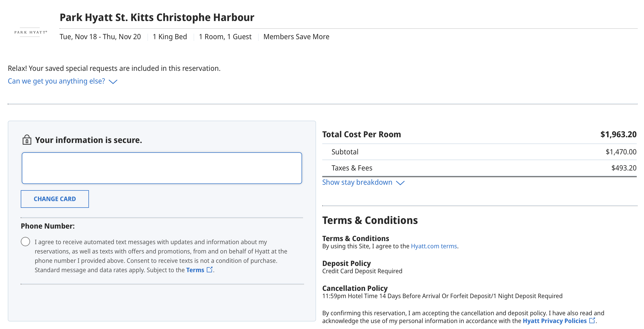This screenshot has width=644, height=329.
Task: Click external link icon beside Terms
Action: point(210,270)
